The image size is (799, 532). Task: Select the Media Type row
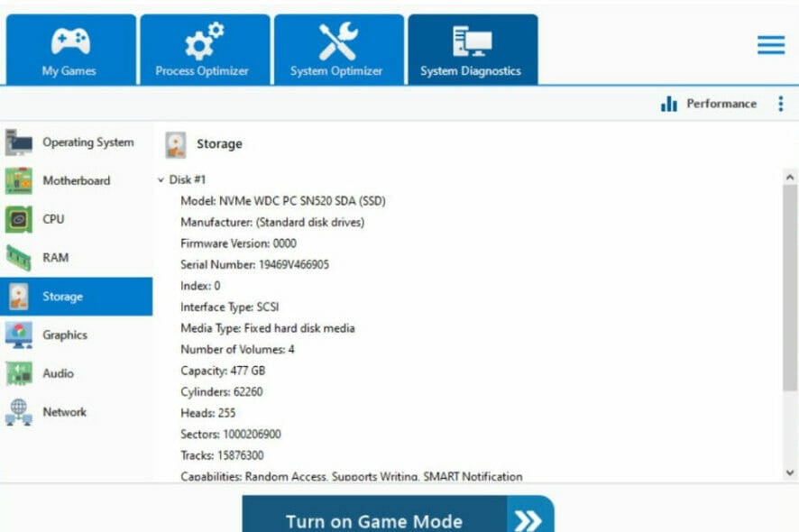coord(268,328)
